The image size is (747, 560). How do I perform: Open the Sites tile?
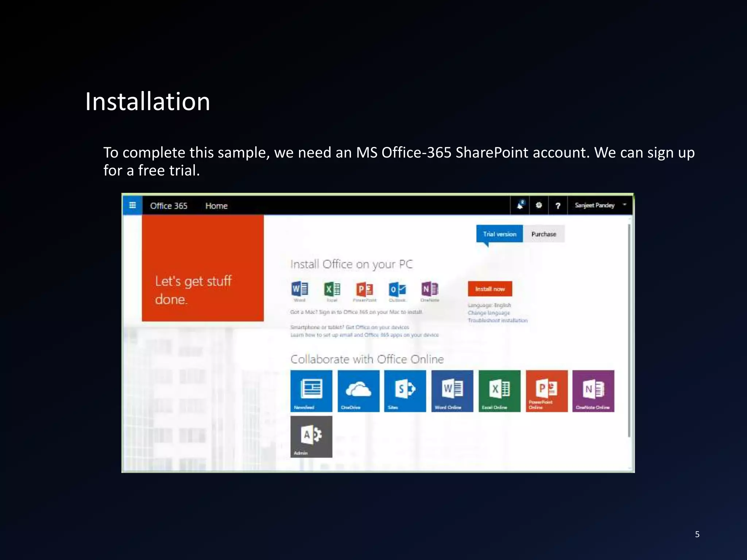pyautogui.click(x=405, y=391)
